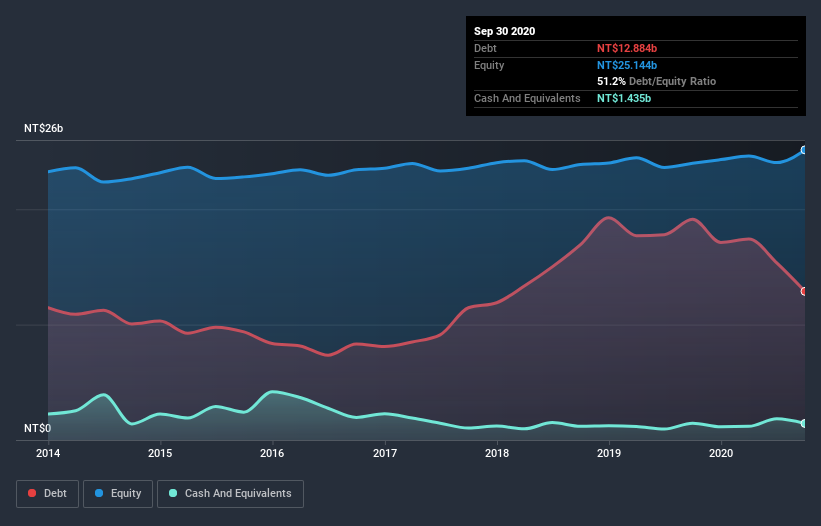Toggle the Debt series legend button
The width and height of the screenshot is (821, 526).
tap(48, 494)
